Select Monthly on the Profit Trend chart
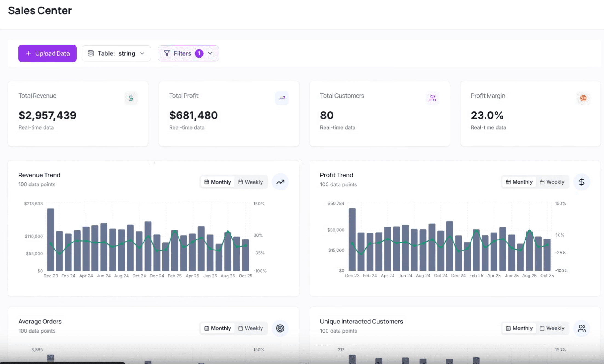Image resolution: width=604 pixels, height=364 pixels. 519,182
